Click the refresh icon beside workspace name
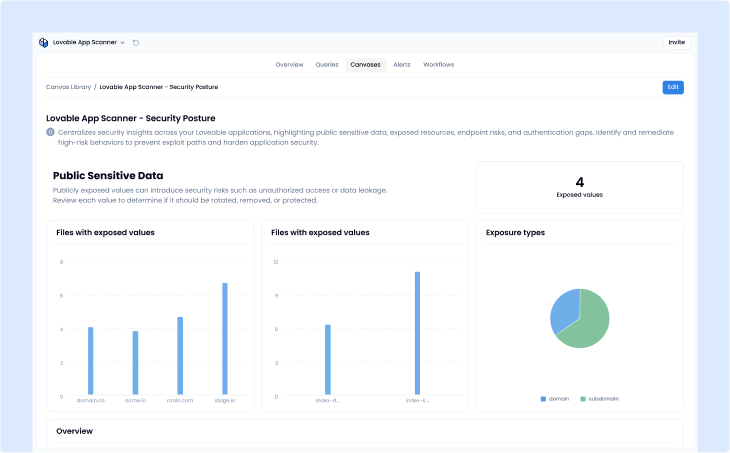Image resolution: width=730 pixels, height=453 pixels. tap(136, 43)
